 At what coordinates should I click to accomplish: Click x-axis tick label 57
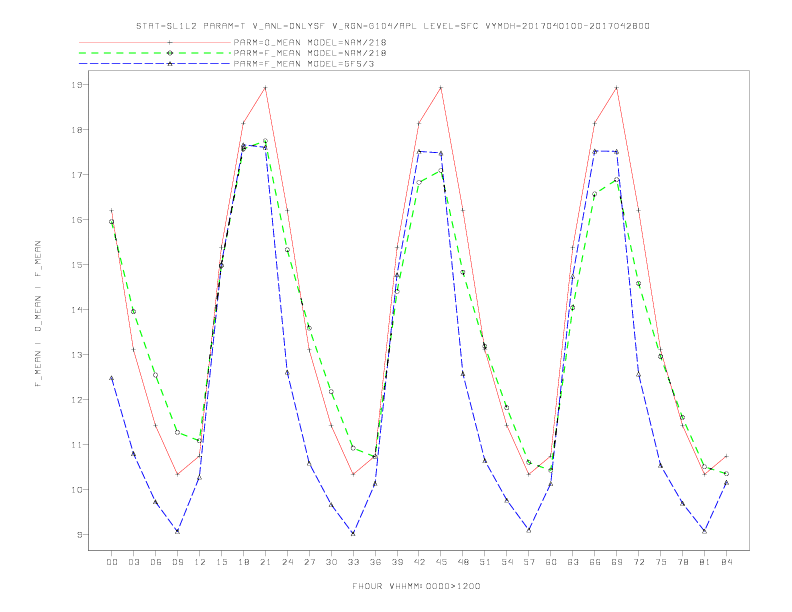pos(529,562)
